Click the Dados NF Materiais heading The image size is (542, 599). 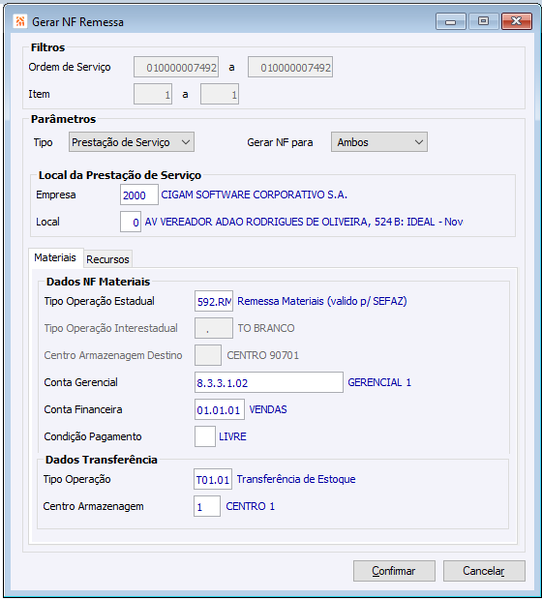(98, 282)
